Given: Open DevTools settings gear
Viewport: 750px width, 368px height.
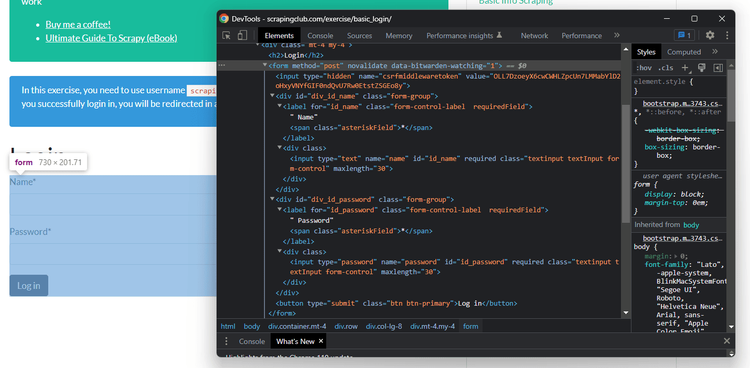Looking at the screenshot, I should tap(710, 35).
